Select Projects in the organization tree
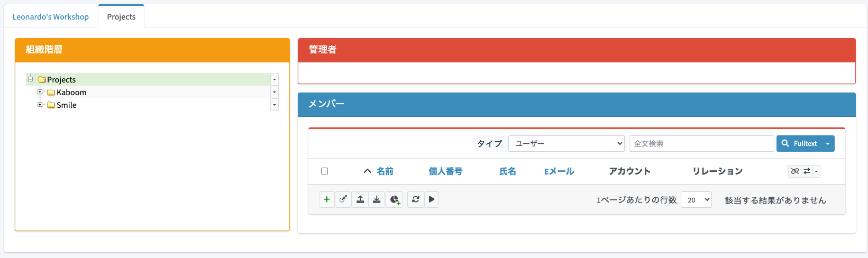Screen dimensions: 868x258 [61, 80]
